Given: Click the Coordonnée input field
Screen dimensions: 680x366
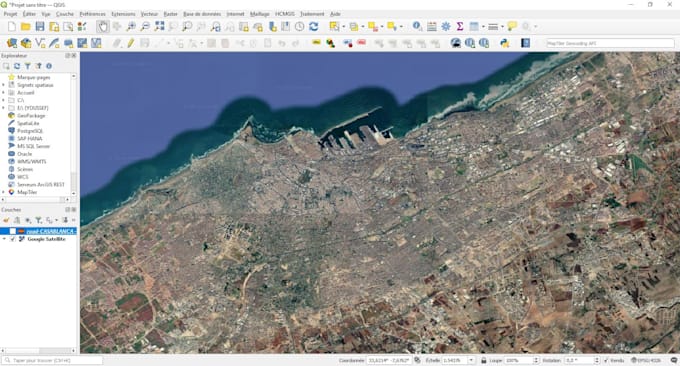Looking at the screenshot, I should click(389, 360).
